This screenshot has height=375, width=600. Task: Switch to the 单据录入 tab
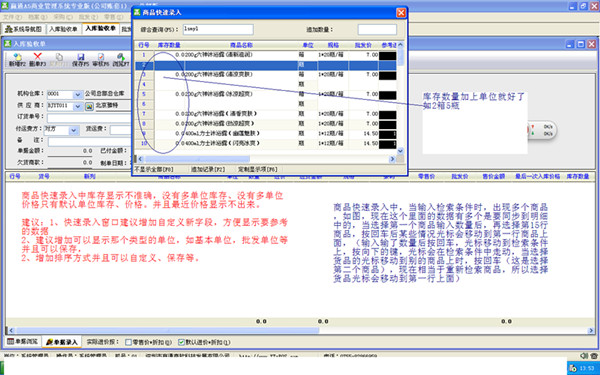(62, 342)
